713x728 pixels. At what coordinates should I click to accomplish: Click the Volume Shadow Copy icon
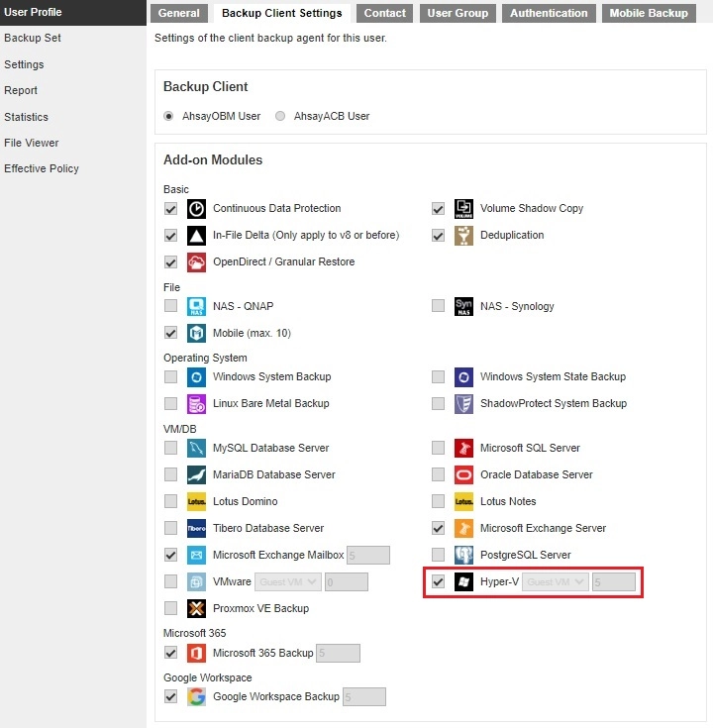[463, 209]
